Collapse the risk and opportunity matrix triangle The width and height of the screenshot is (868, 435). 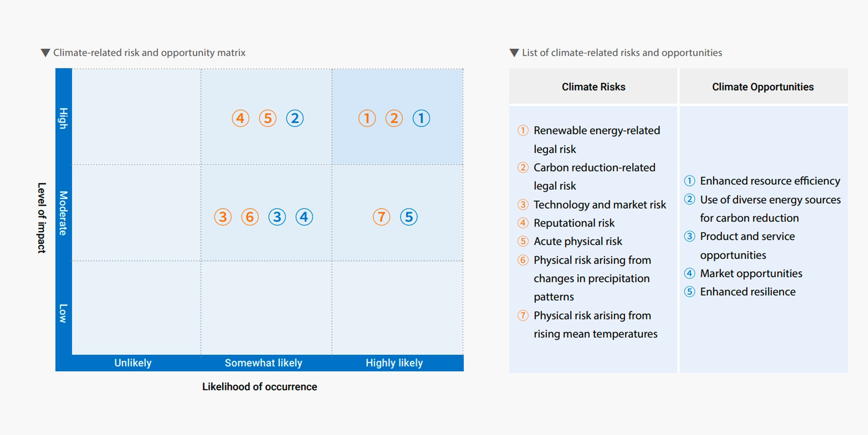coord(45,53)
